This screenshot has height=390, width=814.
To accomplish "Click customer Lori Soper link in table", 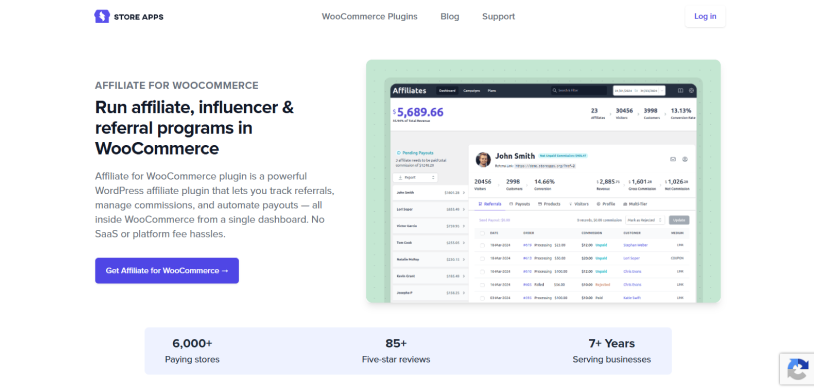I will pyautogui.click(x=631, y=258).
